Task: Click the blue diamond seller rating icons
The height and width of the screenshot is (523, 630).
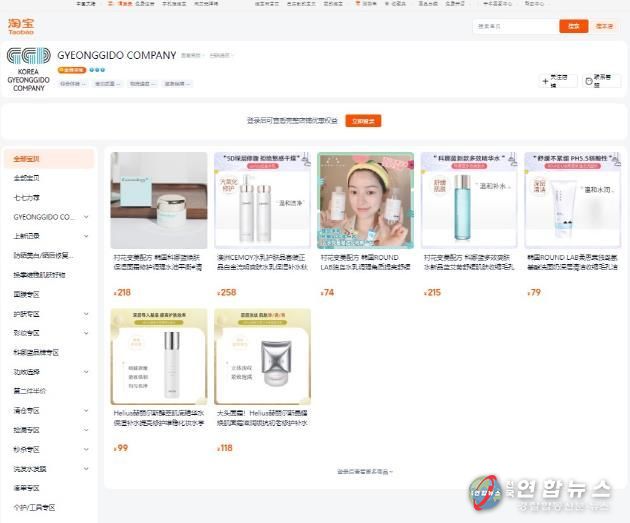Action: [97, 70]
